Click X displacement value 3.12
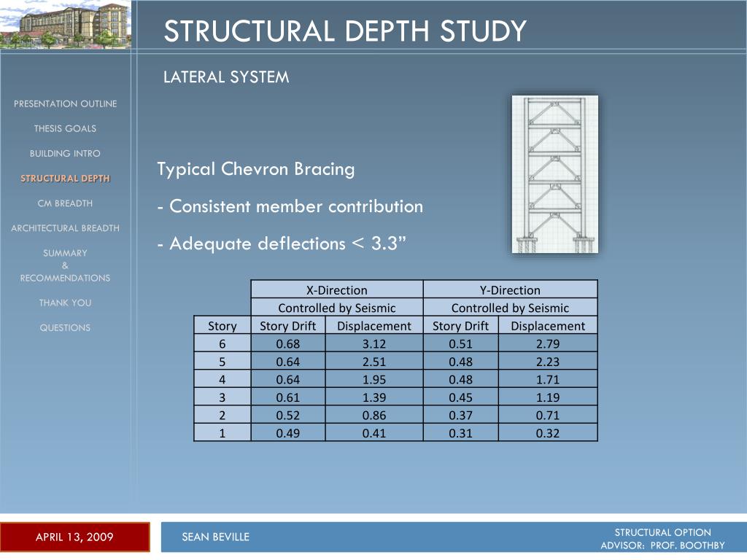The width and height of the screenshot is (747, 560). pos(374,343)
